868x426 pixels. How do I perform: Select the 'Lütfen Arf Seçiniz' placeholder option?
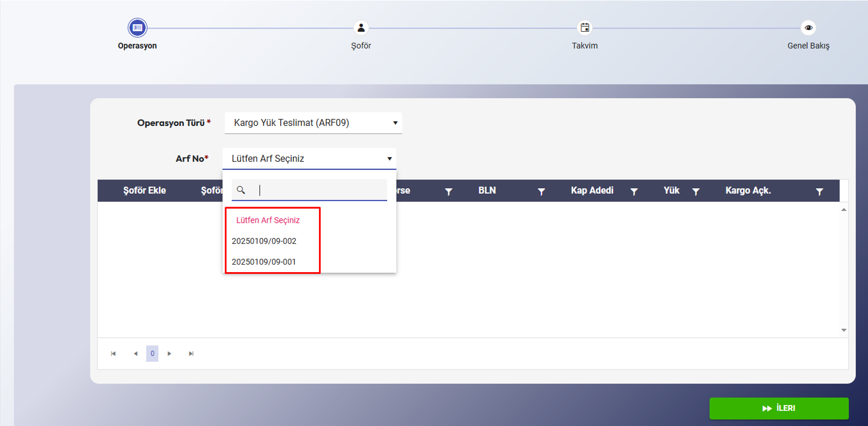pos(268,220)
